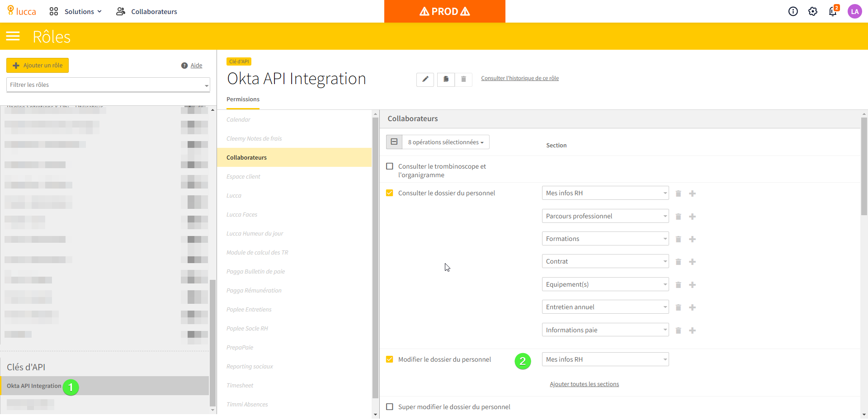Toggle select-all operations checkbox
868x420 pixels.
[394, 142]
